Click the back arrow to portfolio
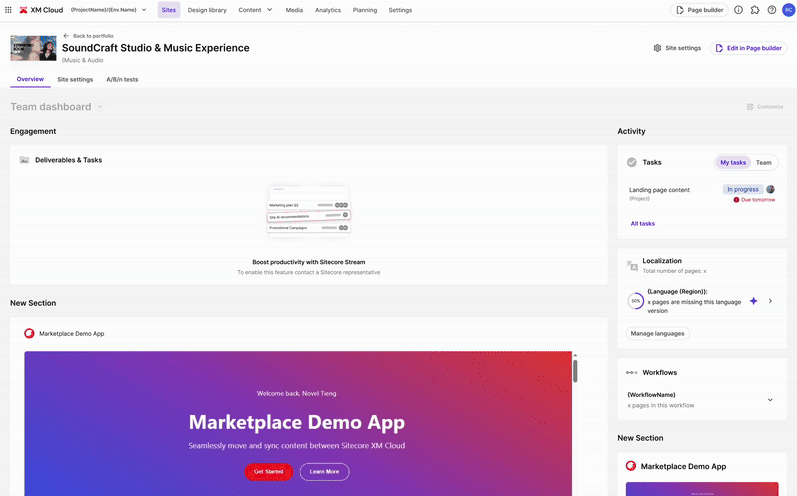 coord(66,36)
